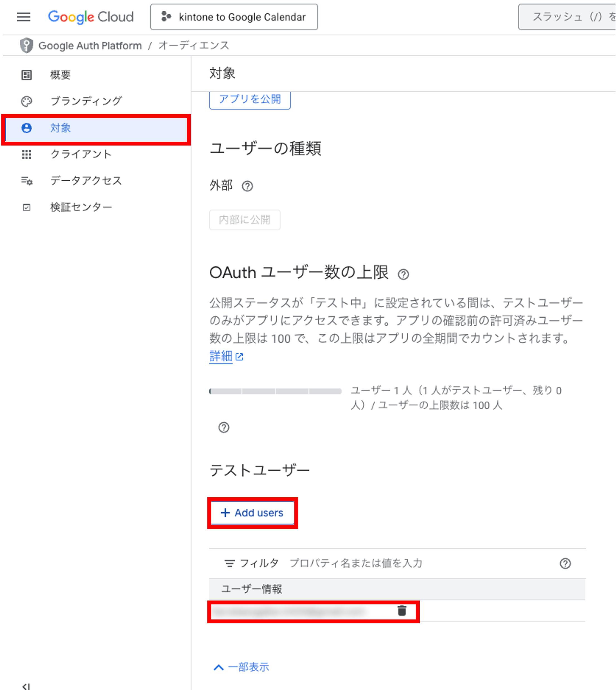Click the Google Auth Platform shield icon
Screen dimensions: 616x690
click(x=26, y=45)
